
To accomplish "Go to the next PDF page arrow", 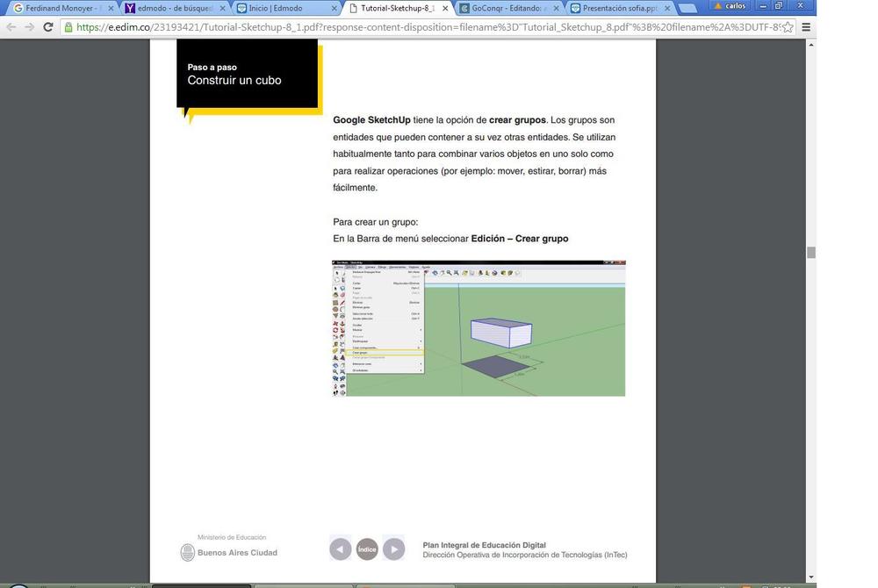I will point(393,549).
